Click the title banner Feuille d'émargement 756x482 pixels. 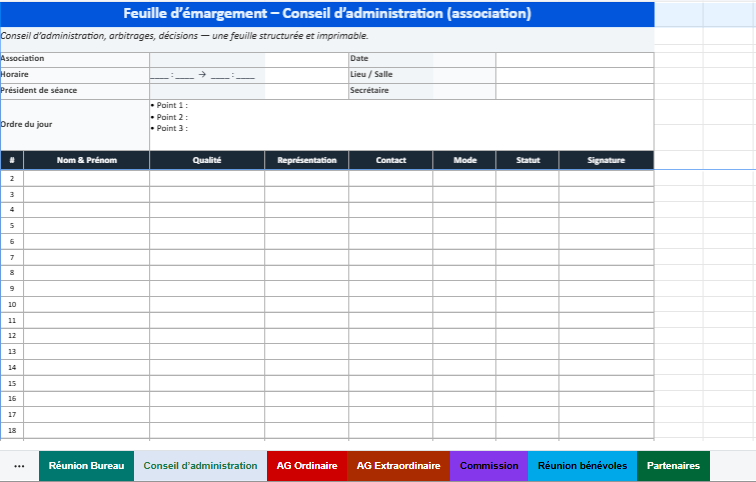click(327, 14)
